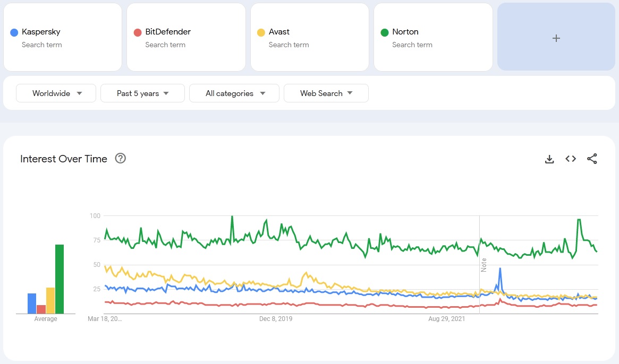Click the yellow Avast color dot
The width and height of the screenshot is (619, 364).
click(x=261, y=32)
